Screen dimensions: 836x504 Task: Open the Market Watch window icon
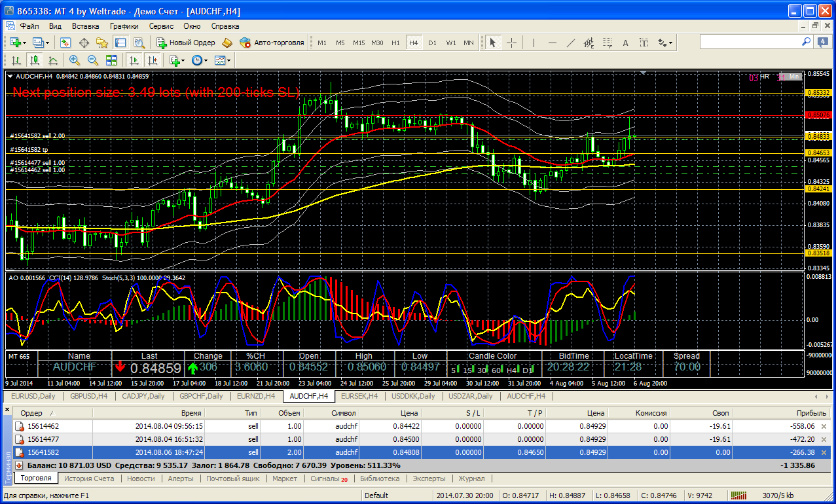(x=65, y=43)
